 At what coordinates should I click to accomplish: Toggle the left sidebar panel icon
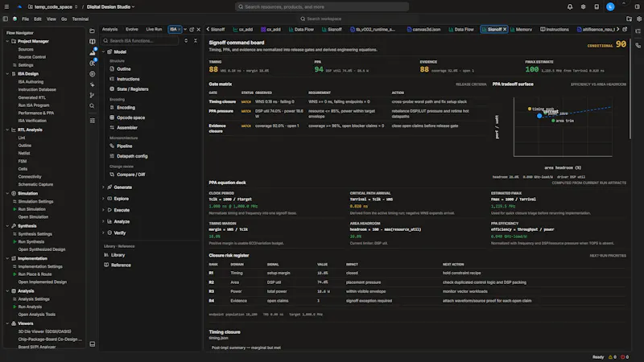[6, 19]
